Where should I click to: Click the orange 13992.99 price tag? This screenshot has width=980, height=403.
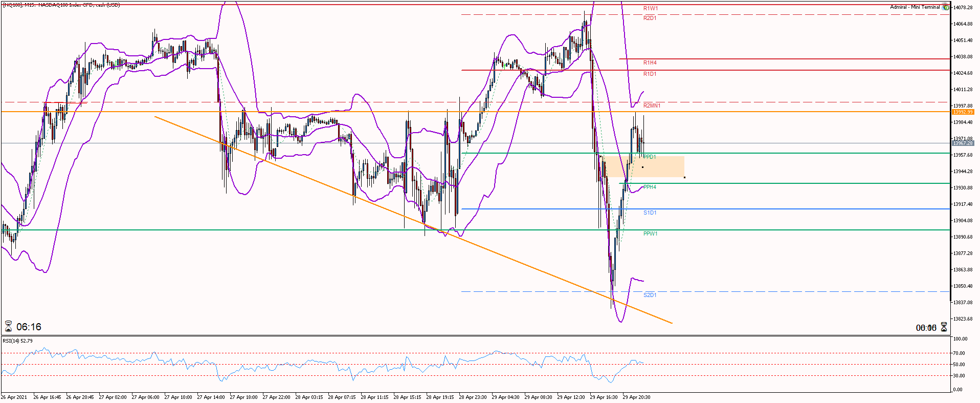click(x=963, y=112)
